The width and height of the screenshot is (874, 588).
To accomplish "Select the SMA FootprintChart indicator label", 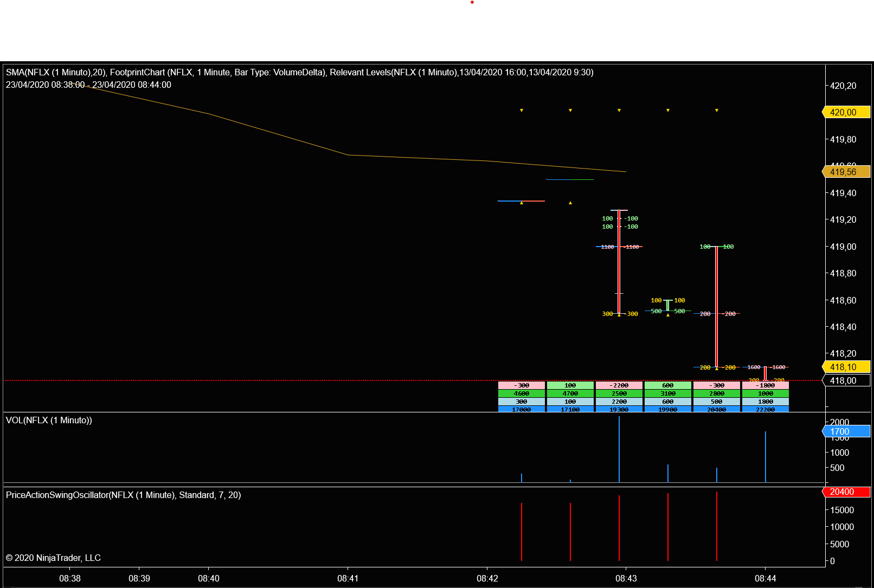I will coord(299,72).
